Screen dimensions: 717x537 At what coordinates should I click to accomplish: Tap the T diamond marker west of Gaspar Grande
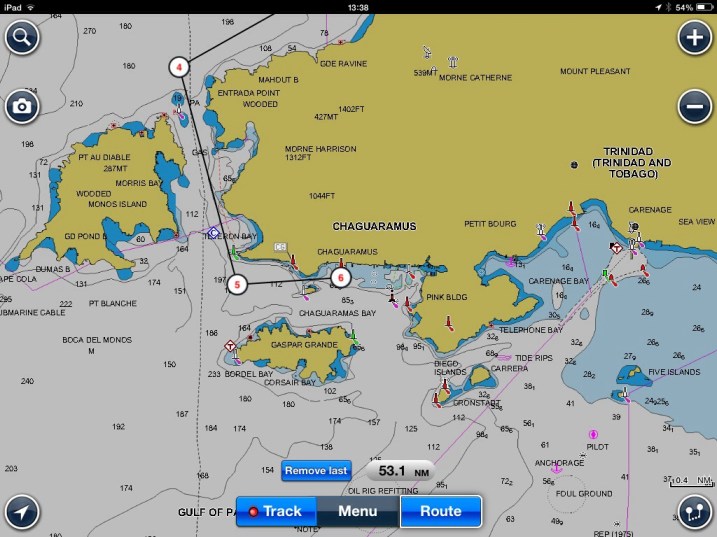pyautogui.click(x=231, y=345)
